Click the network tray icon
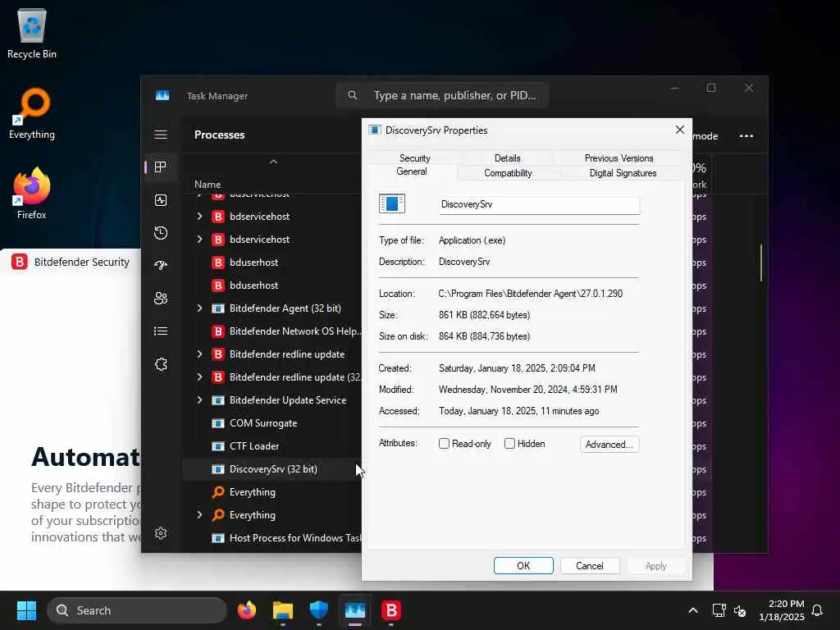Screen dimensions: 840x630 pos(719,610)
